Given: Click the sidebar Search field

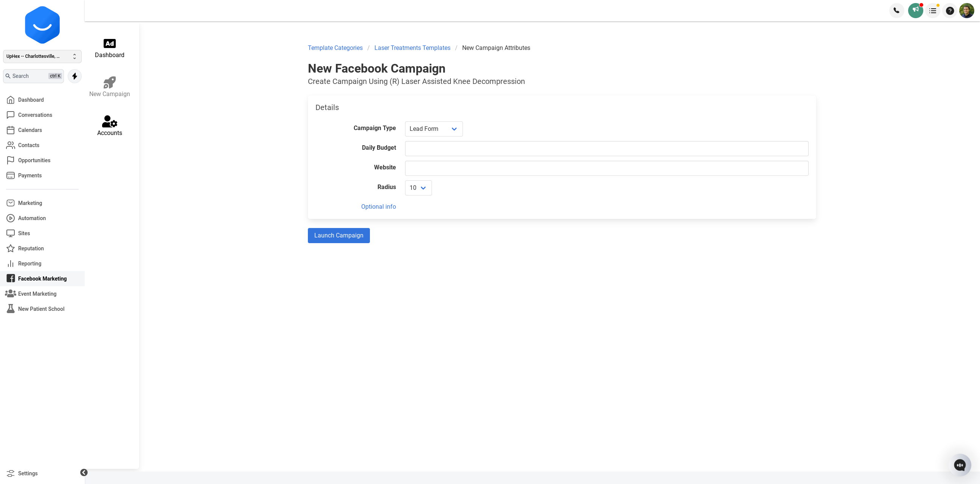Looking at the screenshot, I should coord(34,76).
